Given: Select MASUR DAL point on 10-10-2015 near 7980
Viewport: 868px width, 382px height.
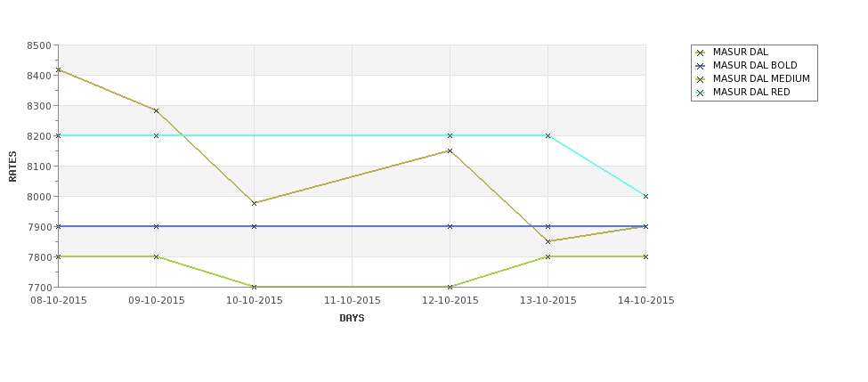Looking at the screenshot, I should [x=254, y=203].
